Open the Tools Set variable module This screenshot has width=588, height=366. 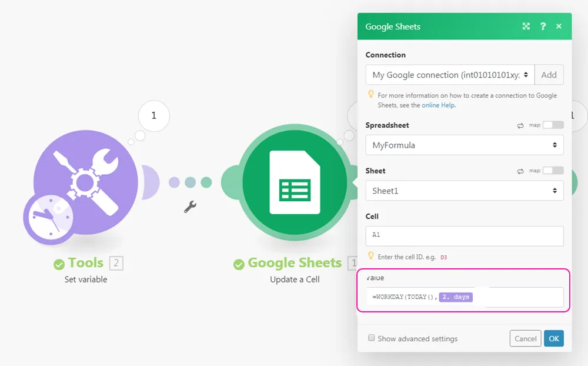85,182
